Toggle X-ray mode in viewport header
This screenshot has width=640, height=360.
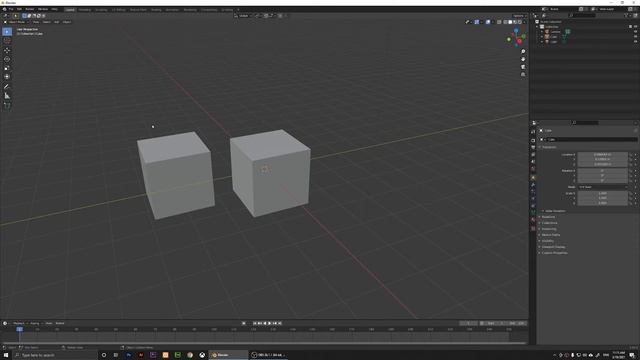[499, 22]
